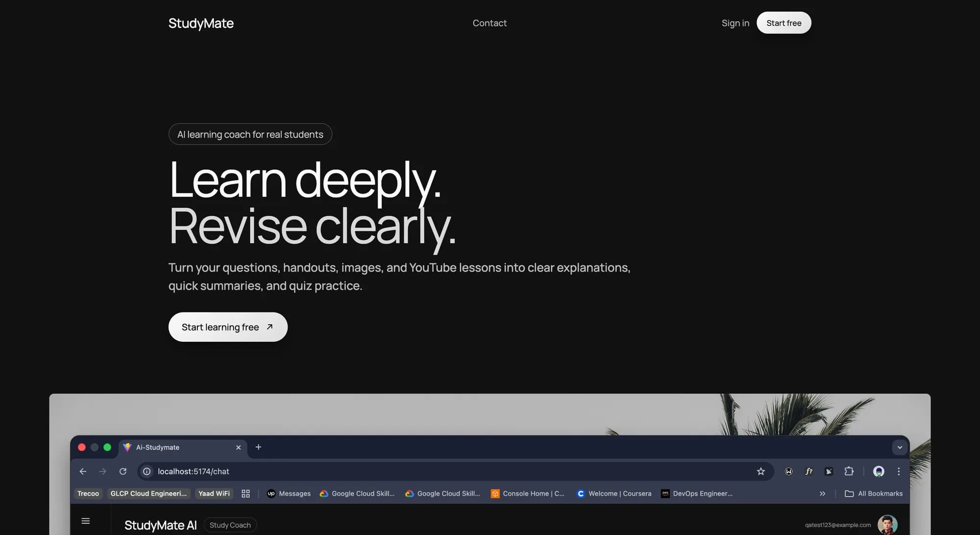Open the first Google Cloud Skill... bookmark
The image size is (980, 535).
coord(357,493)
